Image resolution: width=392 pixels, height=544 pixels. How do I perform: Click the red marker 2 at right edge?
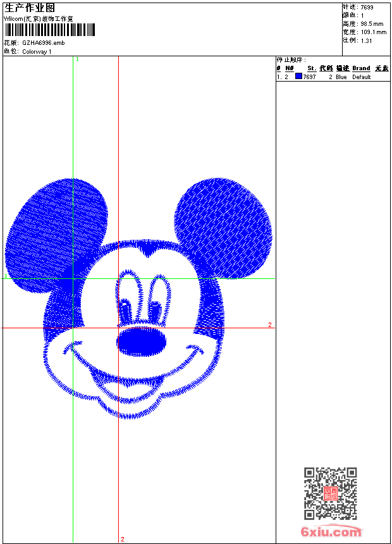(x=269, y=325)
